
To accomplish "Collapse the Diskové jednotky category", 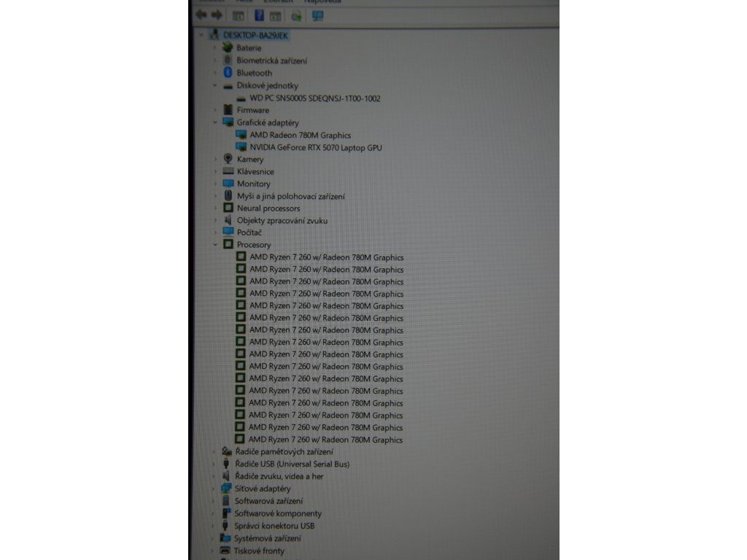I will point(215,86).
